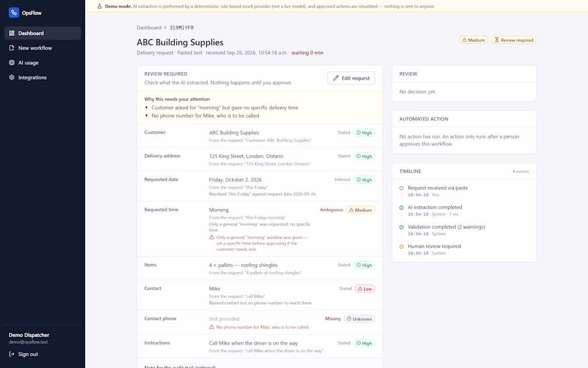Click the Ambiguous label on Requested time
Screen dimensions: 588x368
331,210
